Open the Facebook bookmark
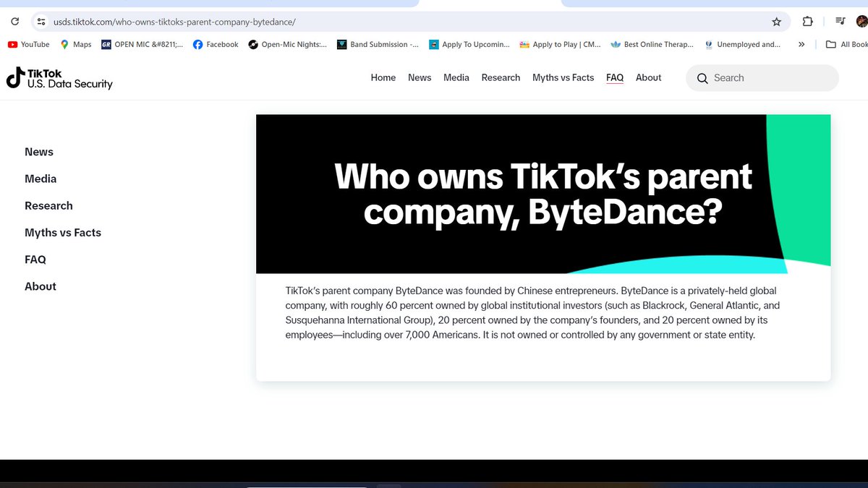 click(216, 44)
